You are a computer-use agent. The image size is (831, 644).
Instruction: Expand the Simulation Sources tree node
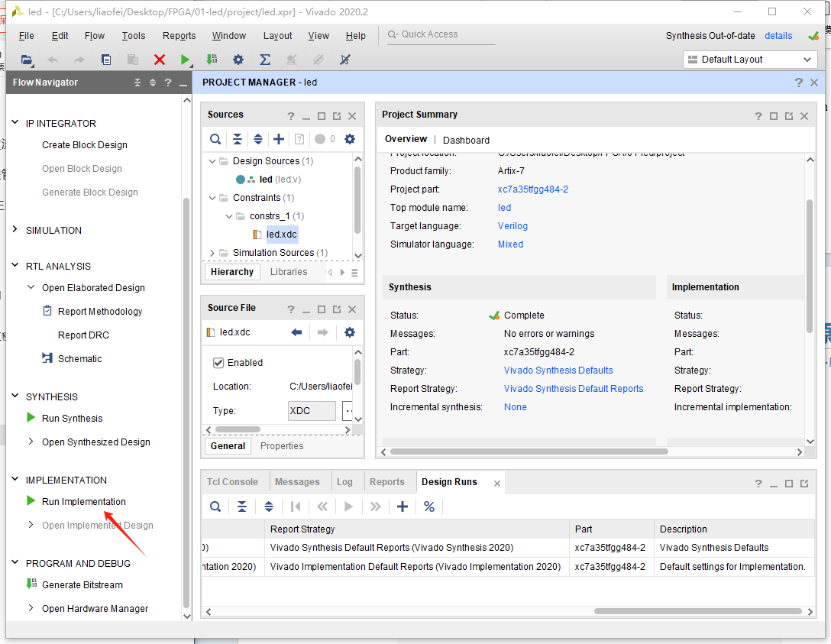pyautogui.click(x=212, y=253)
